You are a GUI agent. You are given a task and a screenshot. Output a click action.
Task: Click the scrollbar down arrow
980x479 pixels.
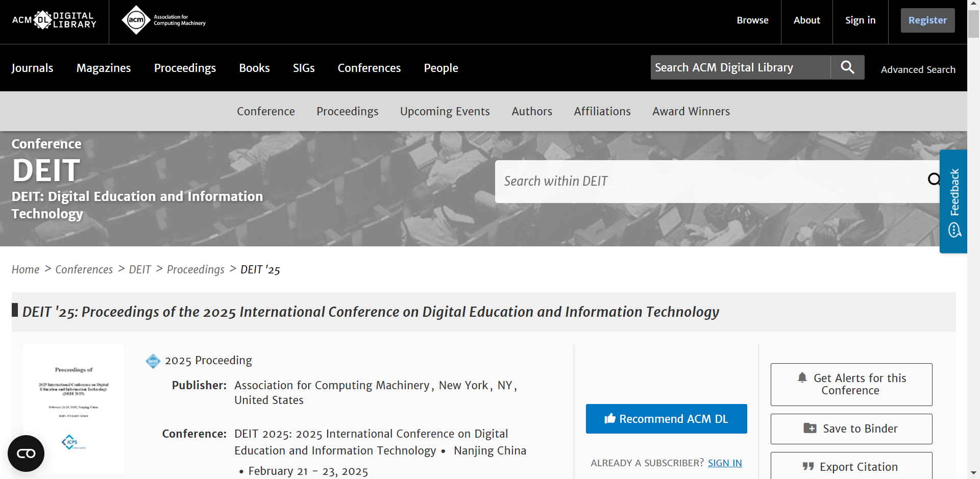[974, 473]
